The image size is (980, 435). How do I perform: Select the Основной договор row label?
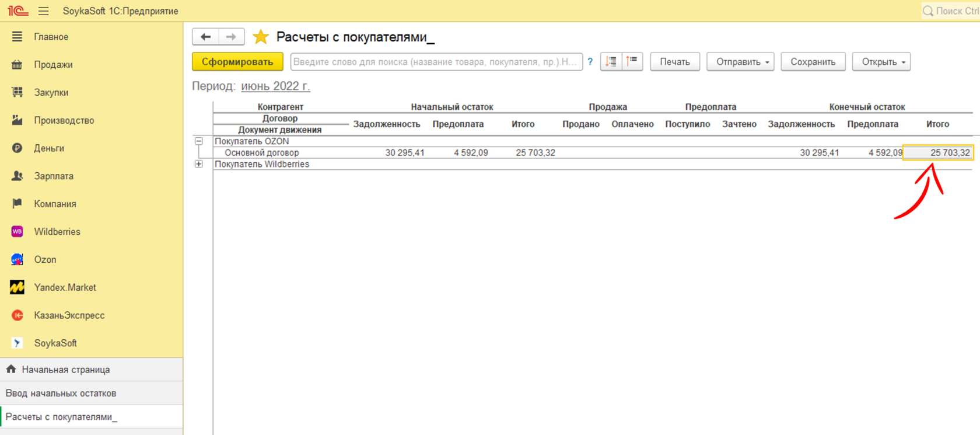tap(262, 153)
